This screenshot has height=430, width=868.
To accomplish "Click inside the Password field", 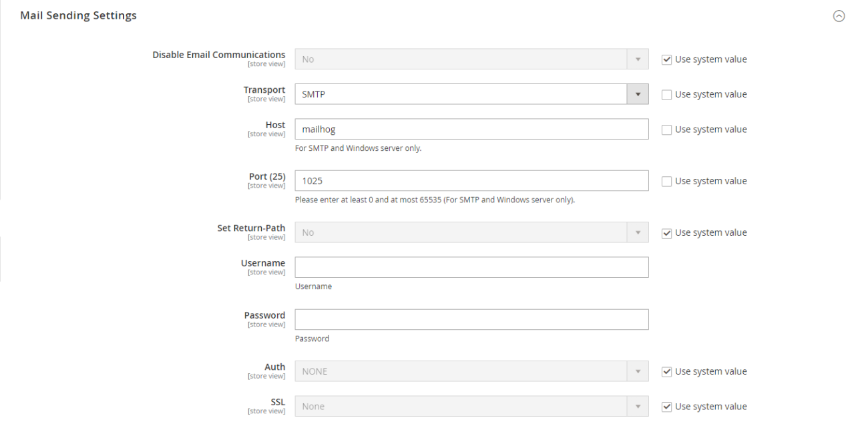I will coord(471,319).
